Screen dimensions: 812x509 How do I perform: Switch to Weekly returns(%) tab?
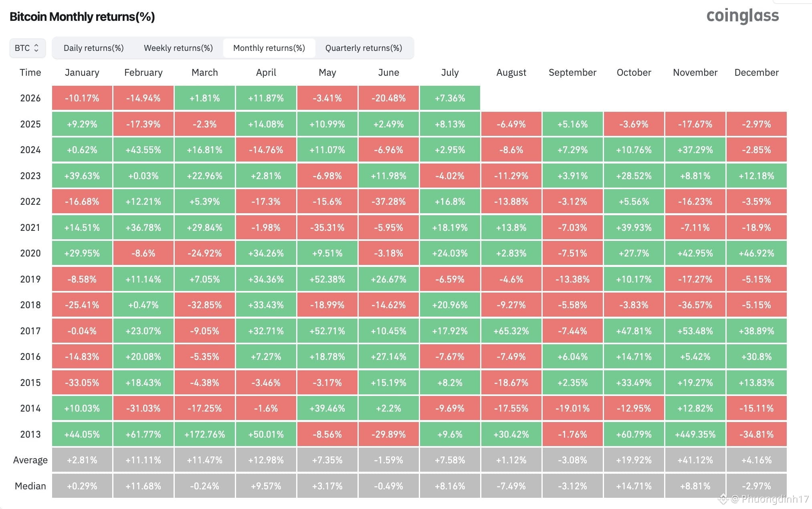point(178,48)
